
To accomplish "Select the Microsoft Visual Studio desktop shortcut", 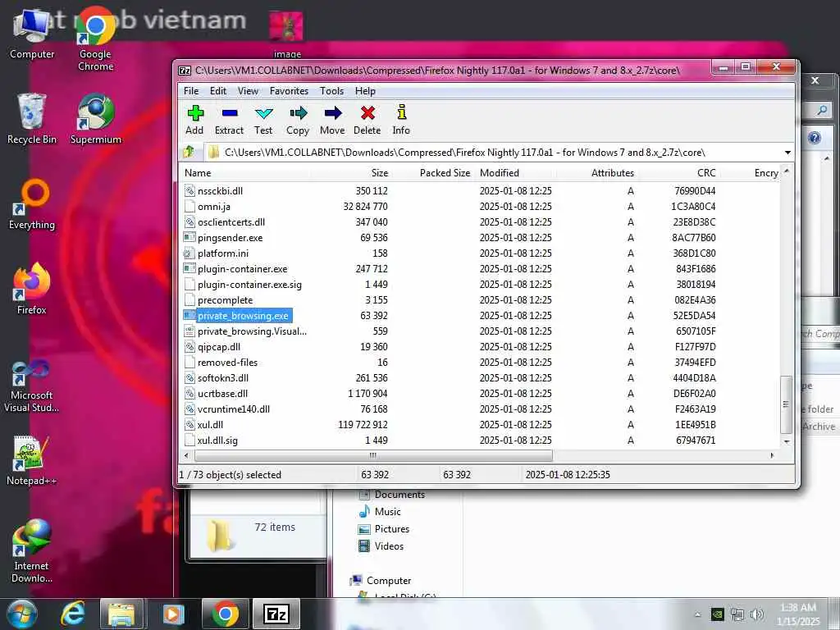I will point(32,386).
